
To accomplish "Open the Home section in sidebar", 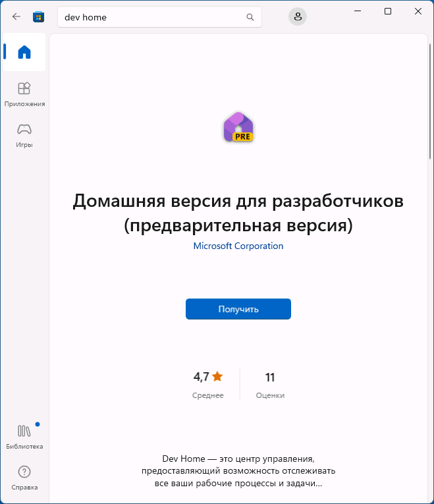I will [24, 52].
